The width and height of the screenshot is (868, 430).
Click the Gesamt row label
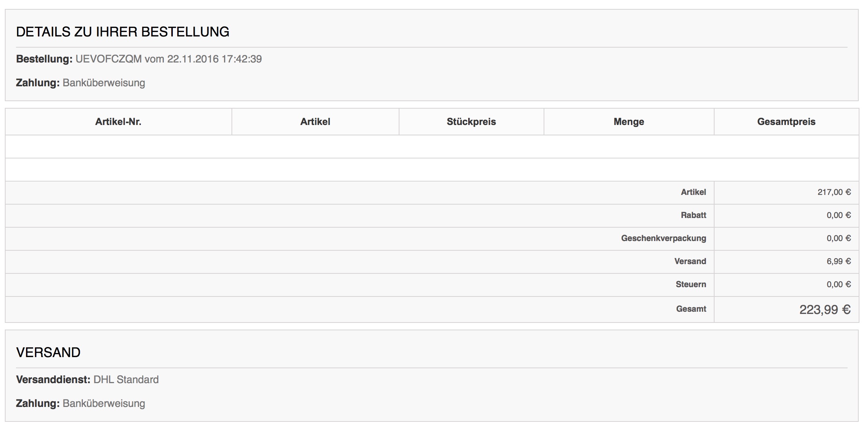pos(691,309)
